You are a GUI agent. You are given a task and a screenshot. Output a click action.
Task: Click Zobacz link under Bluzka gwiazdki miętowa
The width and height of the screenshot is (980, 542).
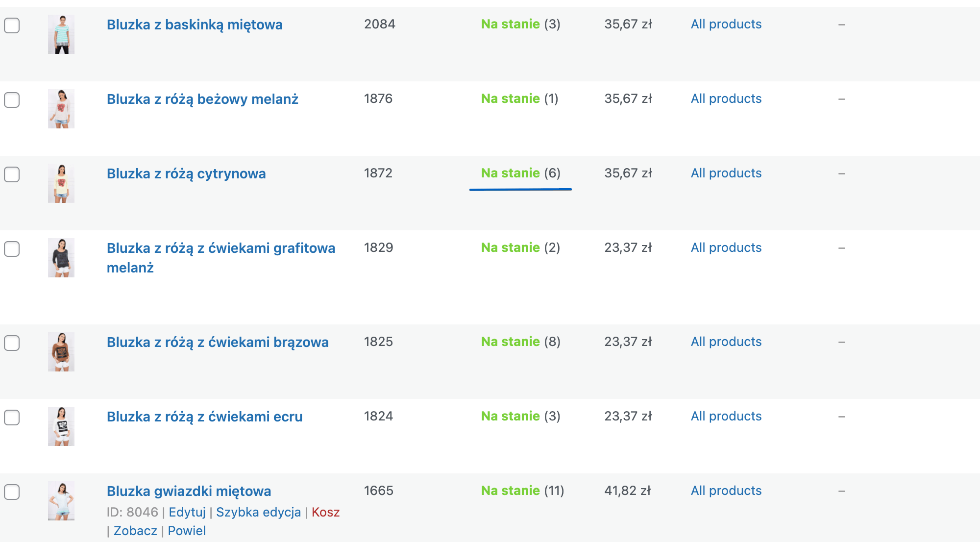[135, 531]
